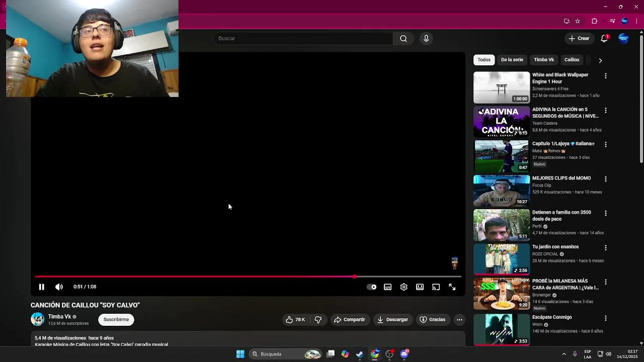The height and width of the screenshot is (362, 644).
Task: Open options for ADIVINA la CANCIÓN video
Action: click(606, 110)
